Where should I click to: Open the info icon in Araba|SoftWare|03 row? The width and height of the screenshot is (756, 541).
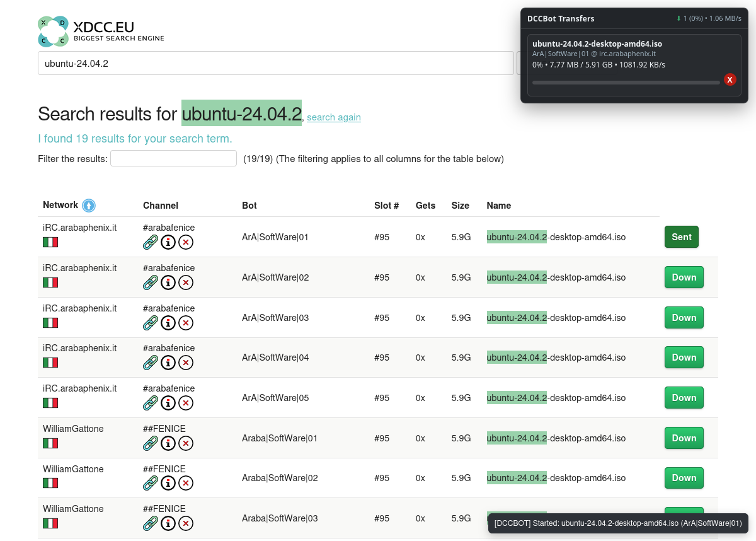pyautogui.click(x=168, y=523)
